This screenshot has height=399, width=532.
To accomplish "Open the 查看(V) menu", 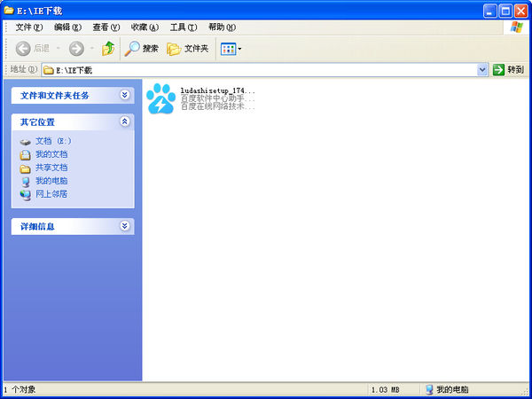I will pyautogui.click(x=106, y=27).
